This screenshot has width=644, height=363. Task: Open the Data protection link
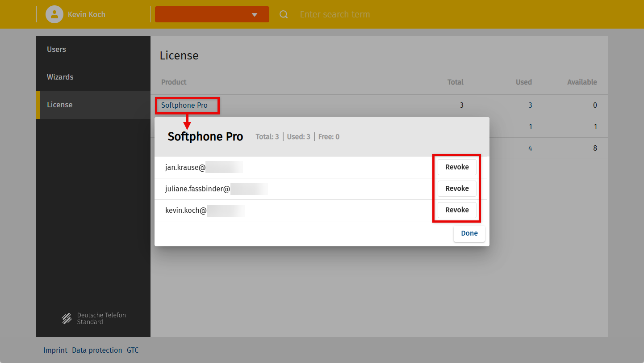97,350
